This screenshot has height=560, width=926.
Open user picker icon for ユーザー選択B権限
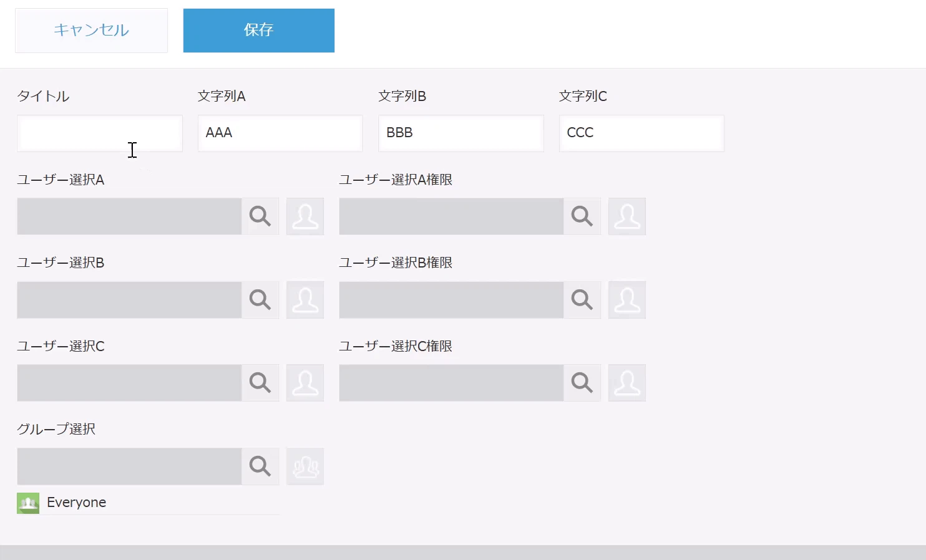[627, 300]
